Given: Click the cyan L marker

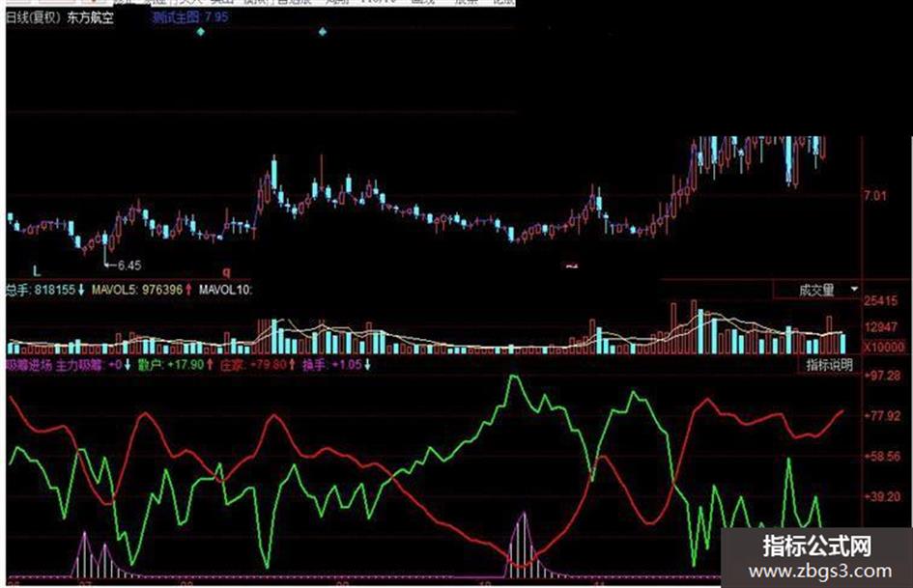Looking at the screenshot, I should click(x=37, y=270).
